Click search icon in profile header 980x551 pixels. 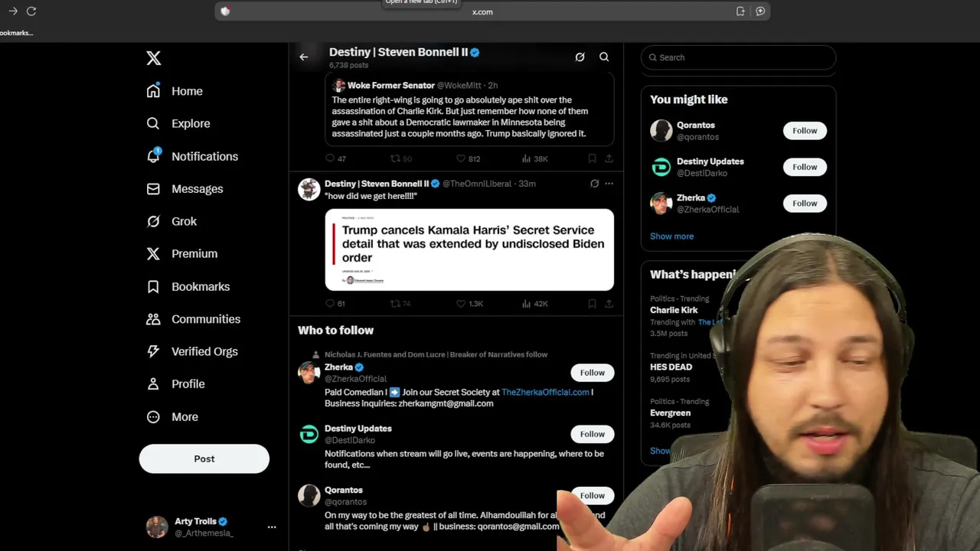click(x=604, y=57)
